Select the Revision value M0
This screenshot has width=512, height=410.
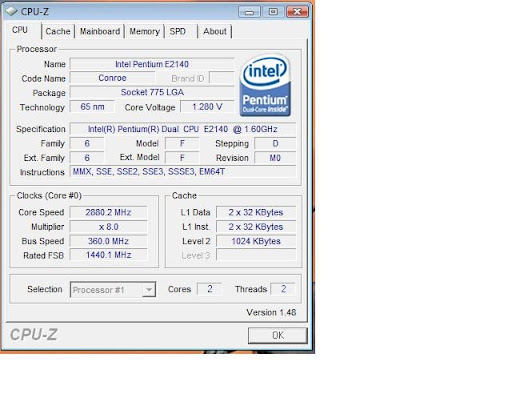275,158
